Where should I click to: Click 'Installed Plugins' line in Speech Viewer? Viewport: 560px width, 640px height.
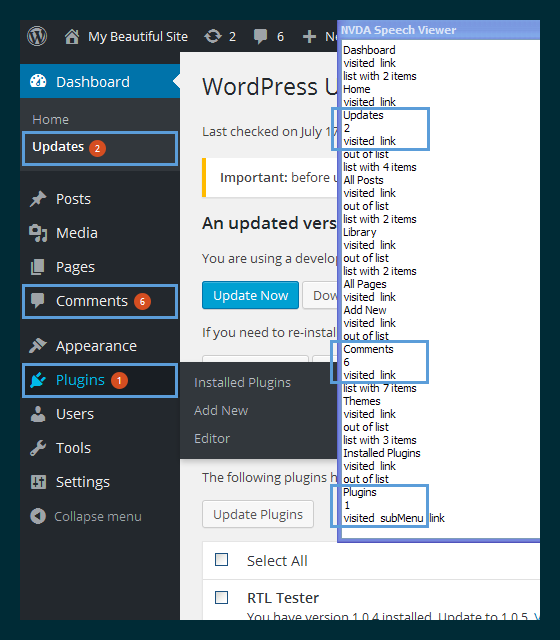point(382,453)
